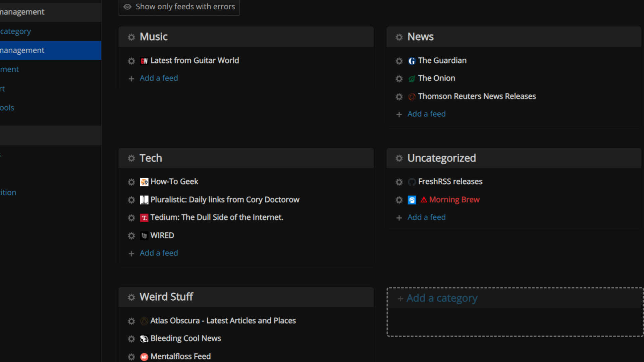Viewport: 644px width, 362px height.
Task: Open Tedium: The Dull Side feed title
Action: click(217, 218)
